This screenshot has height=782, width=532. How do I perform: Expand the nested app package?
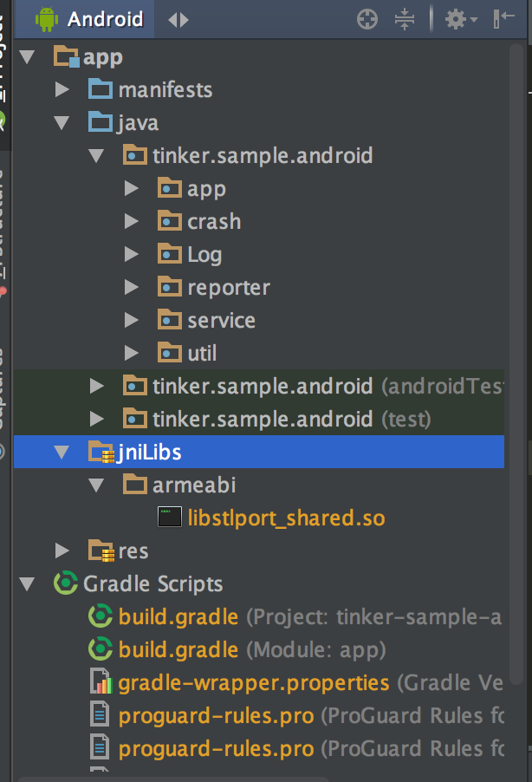[132, 188]
